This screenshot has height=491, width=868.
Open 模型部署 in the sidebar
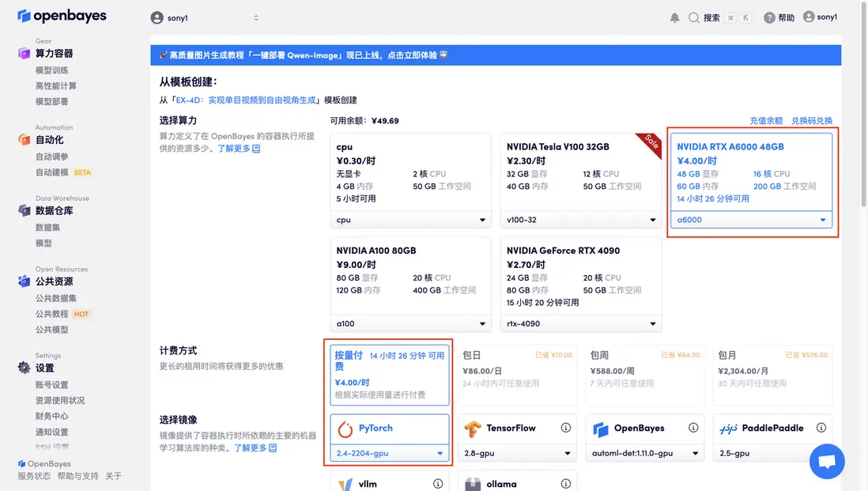tap(52, 101)
